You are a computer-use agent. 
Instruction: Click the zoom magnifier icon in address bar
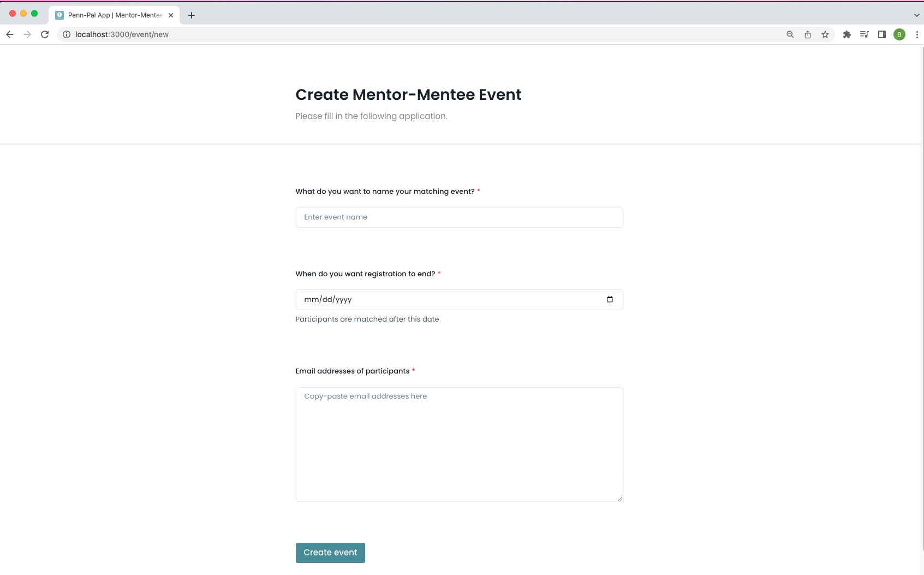click(x=790, y=34)
